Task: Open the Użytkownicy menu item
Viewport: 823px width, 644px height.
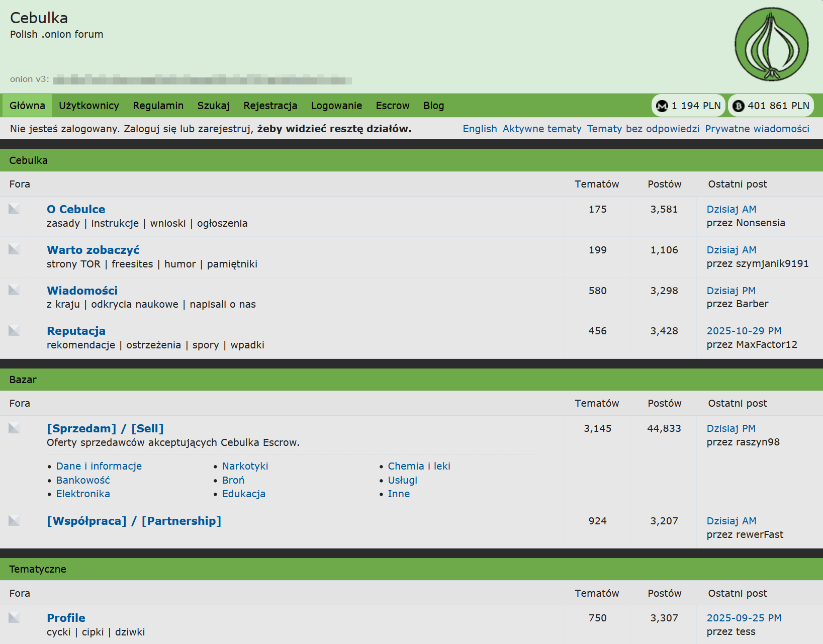Action: [x=89, y=106]
